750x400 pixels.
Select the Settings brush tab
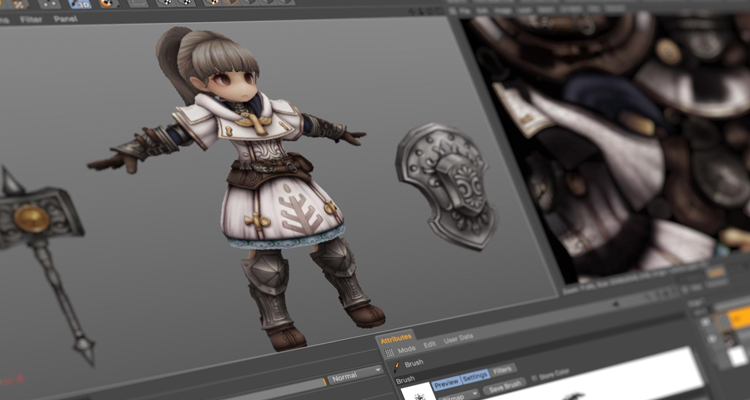pos(475,375)
